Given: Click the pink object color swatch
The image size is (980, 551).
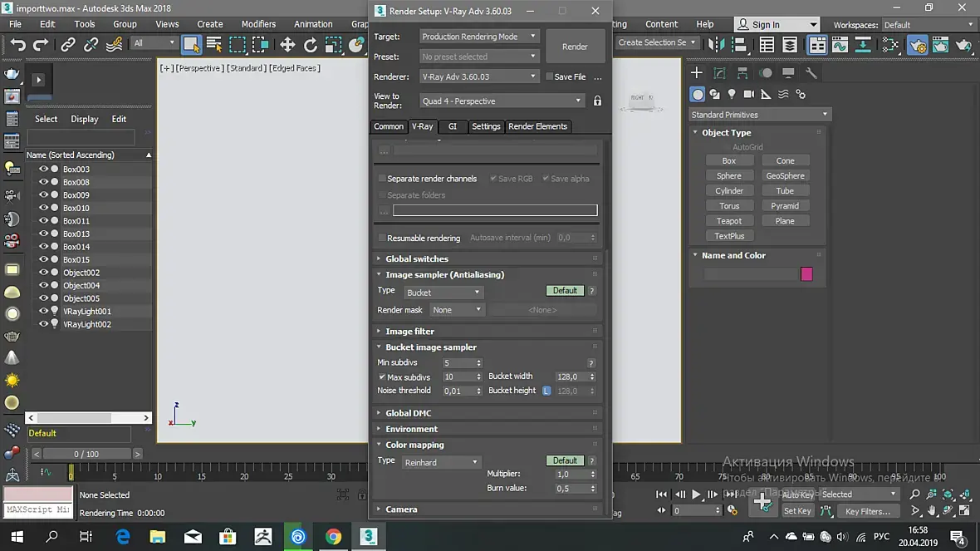Looking at the screenshot, I should coord(806,274).
